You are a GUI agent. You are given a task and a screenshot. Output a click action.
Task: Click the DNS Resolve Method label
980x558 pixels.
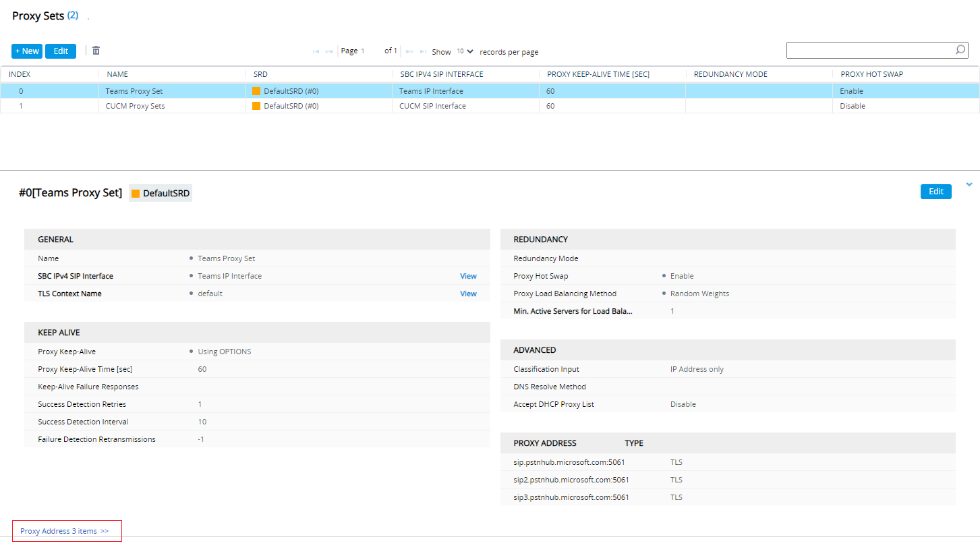click(x=550, y=387)
